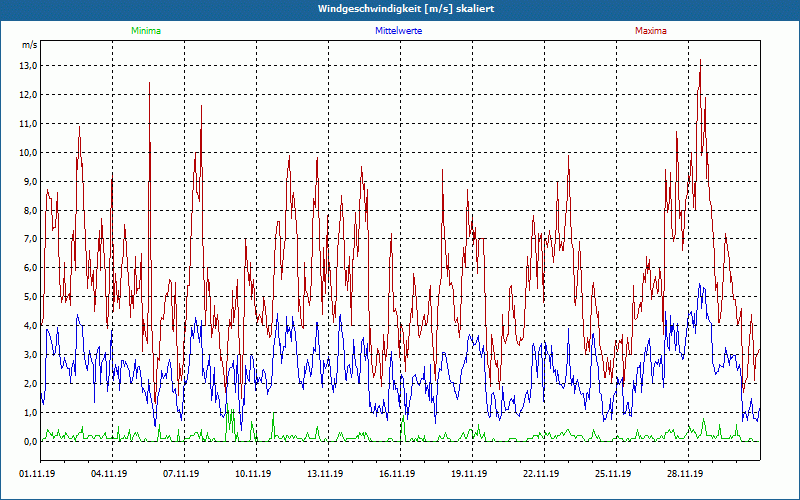Click the 1,0 y-axis value
Screen dimensions: 800x500
click(30, 412)
